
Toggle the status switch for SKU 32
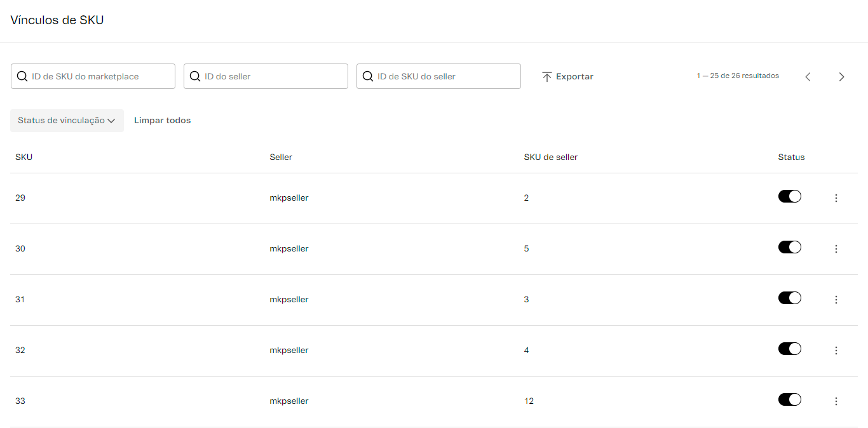click(789, 349)
